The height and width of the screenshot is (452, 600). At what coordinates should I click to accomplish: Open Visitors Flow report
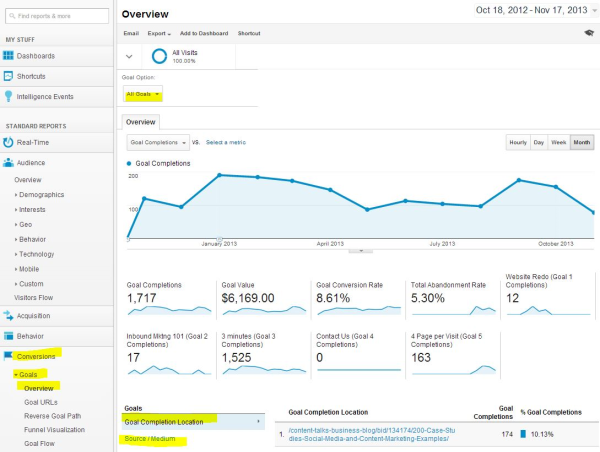point(34,297)
